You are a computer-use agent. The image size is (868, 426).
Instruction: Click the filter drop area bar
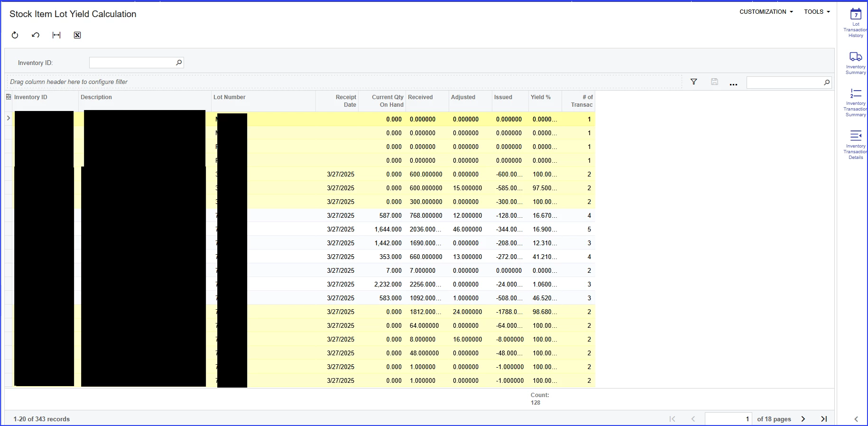tap(343, 82)
